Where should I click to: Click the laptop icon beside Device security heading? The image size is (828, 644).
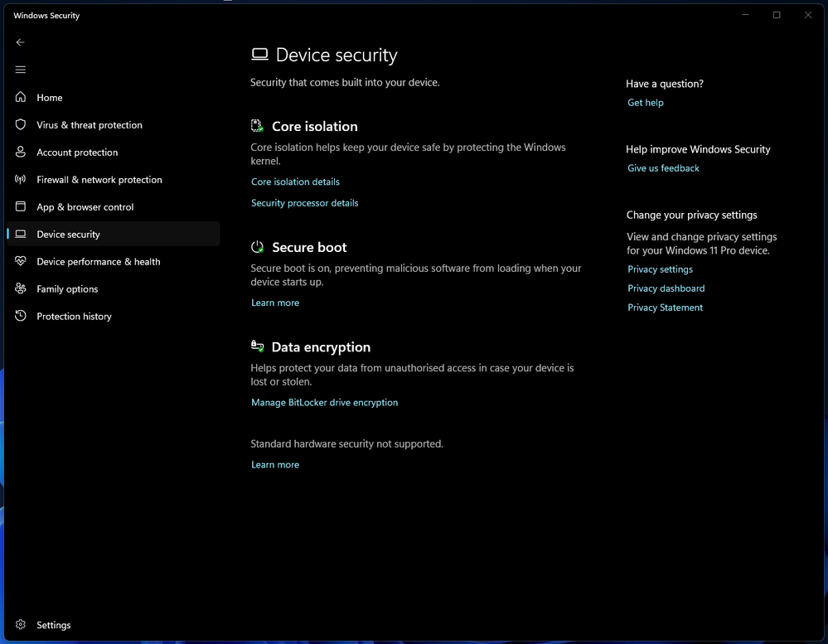click(x=259, y=55)
